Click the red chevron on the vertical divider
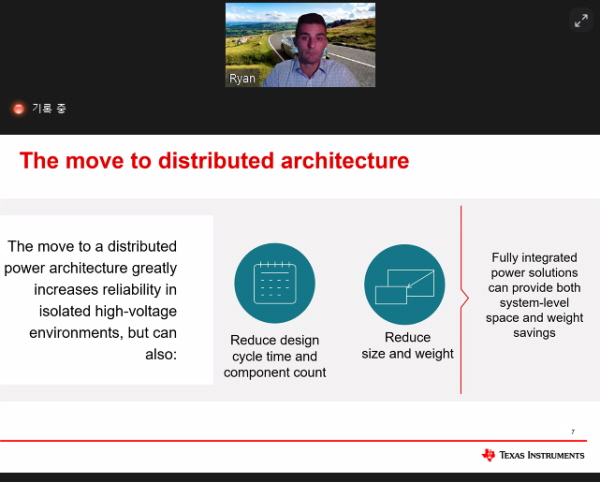The height and width of the screenshot is (482, 600). [464, 297]
